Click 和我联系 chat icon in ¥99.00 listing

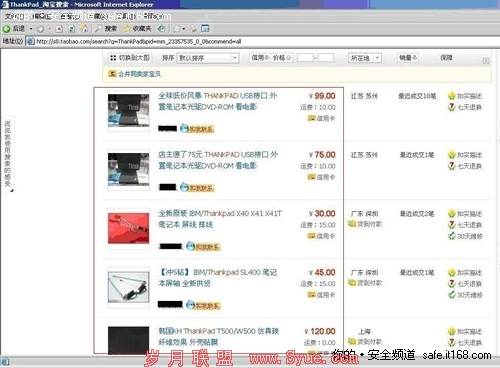(197, 129)
